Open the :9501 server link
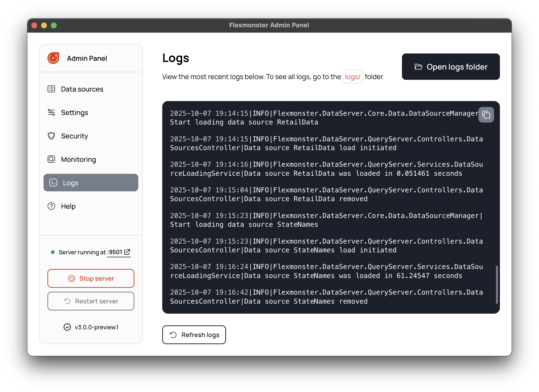The image size is (539, 392). (115, 252)
